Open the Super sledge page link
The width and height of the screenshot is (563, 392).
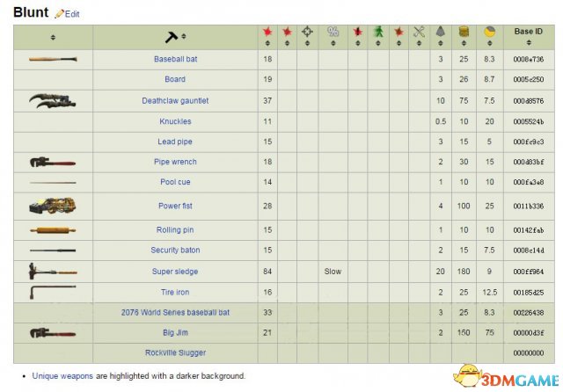click(x=175, y=272)
